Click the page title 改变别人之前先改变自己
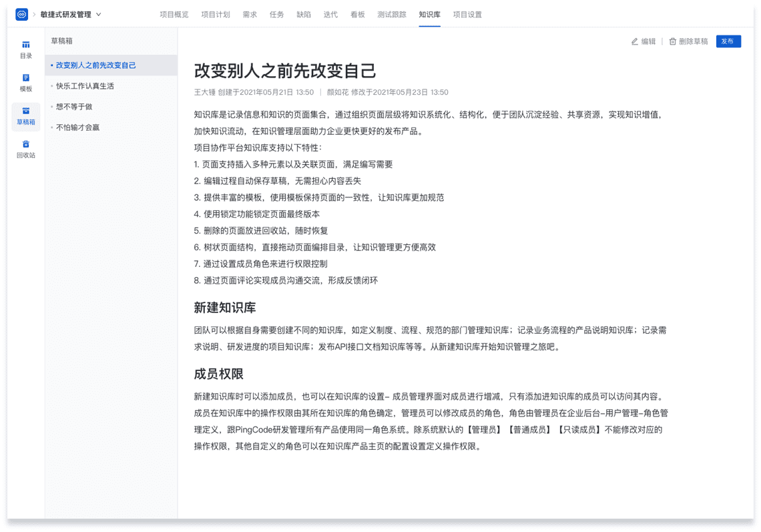 coord(285,71)
